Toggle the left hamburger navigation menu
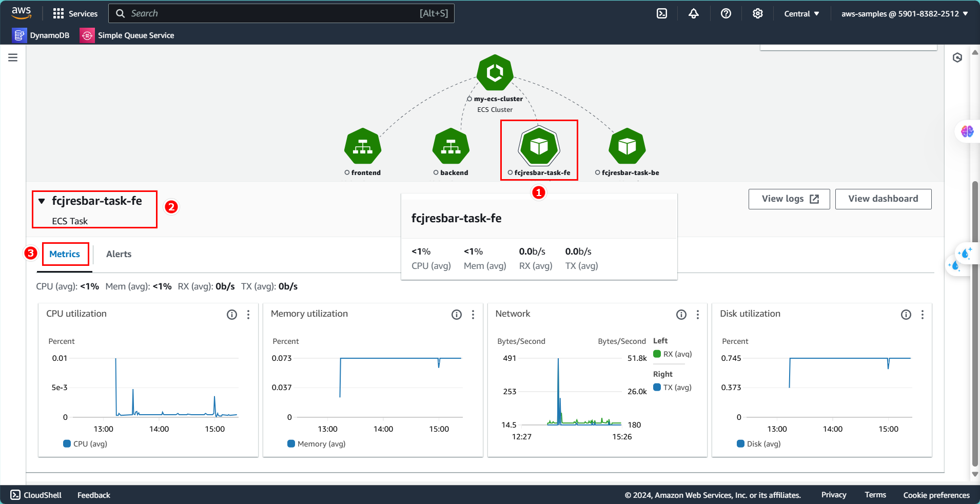980x504 pixels. pyautogui.click(x=13, y=57)
